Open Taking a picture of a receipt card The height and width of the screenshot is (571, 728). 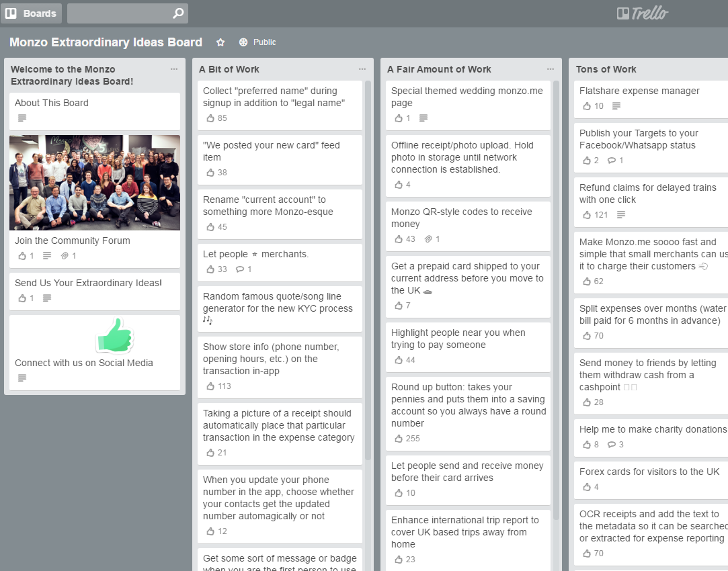[x=280, y=434]
